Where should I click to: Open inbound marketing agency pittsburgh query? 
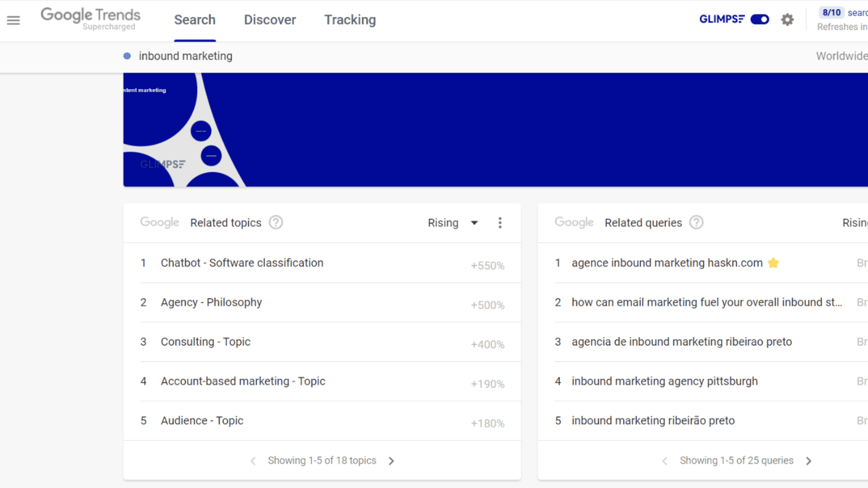(x=665, y=381)
